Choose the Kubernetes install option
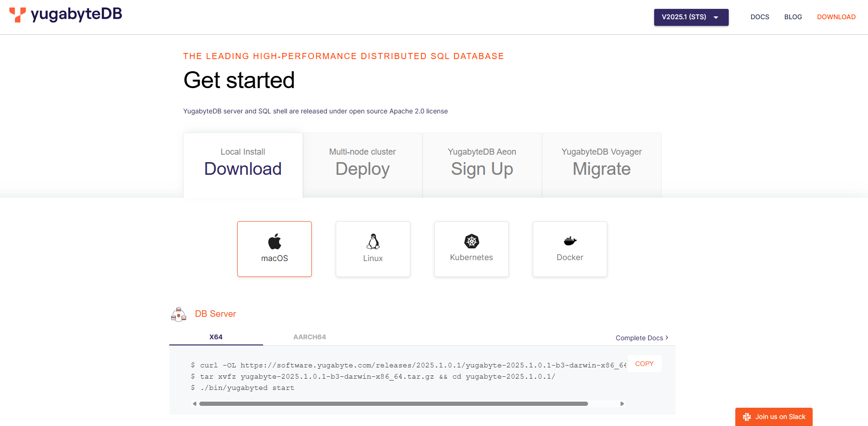 [471, 249]
